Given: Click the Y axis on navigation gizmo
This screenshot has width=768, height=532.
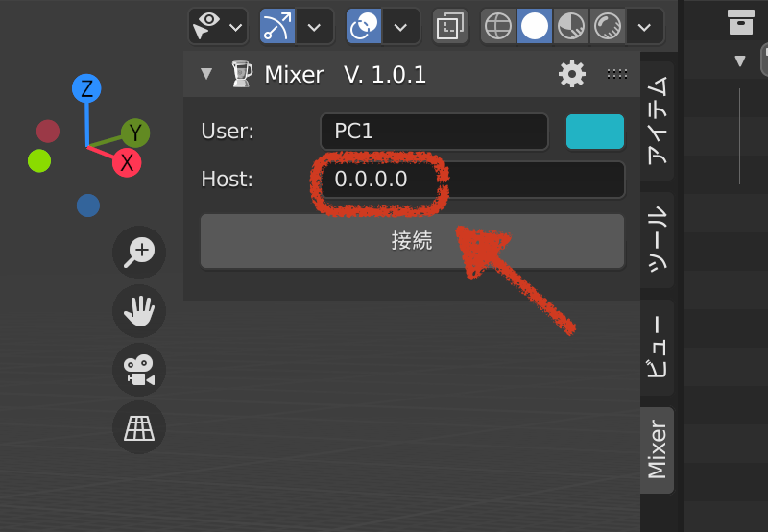Looking at the screenshot, I should point(135,133).
